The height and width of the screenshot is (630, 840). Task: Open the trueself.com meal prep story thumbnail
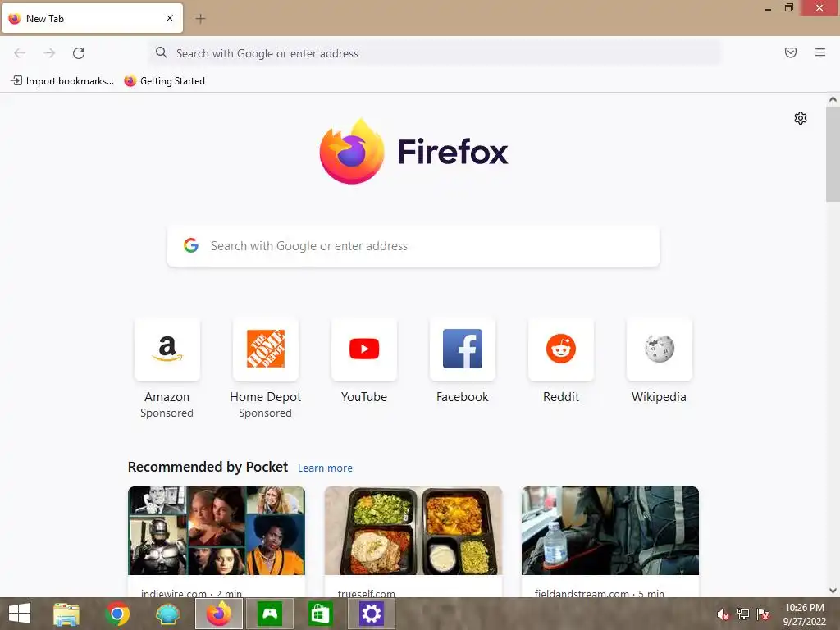[413, 531]
